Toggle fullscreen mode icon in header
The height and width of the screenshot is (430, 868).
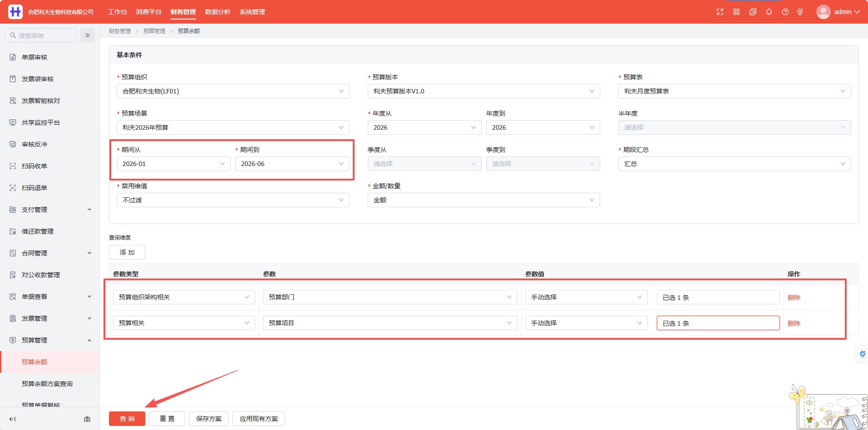pos(720,12)
